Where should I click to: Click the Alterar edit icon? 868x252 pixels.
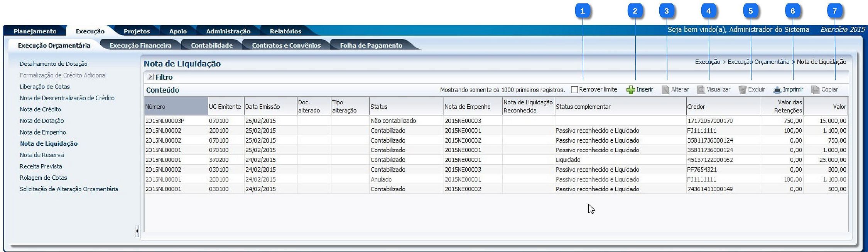[665, 90]
